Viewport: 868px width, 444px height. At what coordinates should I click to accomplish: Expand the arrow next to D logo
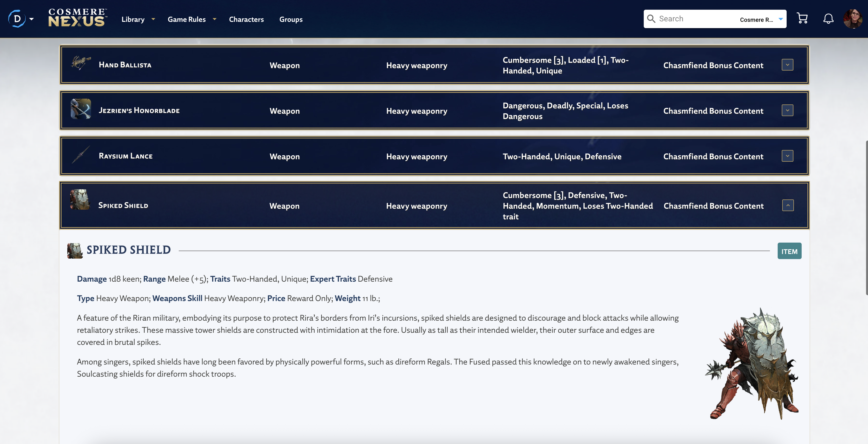pyautogui.click(x=32, y=19)
